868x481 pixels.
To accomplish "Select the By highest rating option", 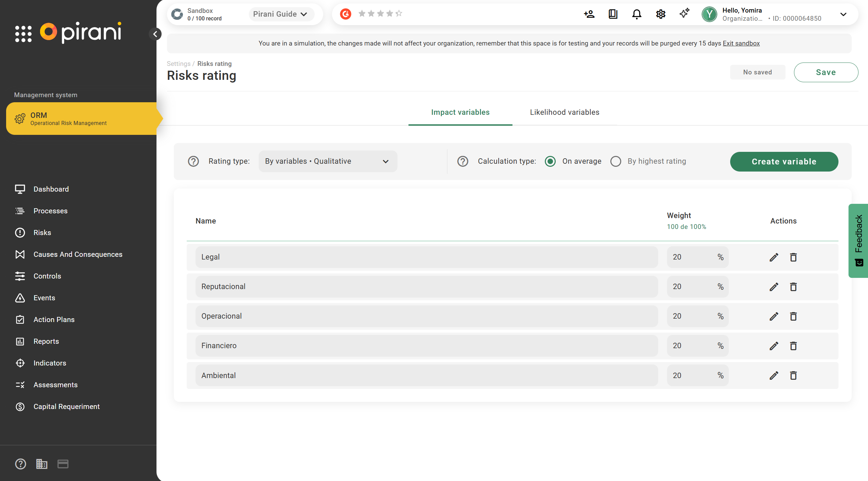I will coord(616,161).
